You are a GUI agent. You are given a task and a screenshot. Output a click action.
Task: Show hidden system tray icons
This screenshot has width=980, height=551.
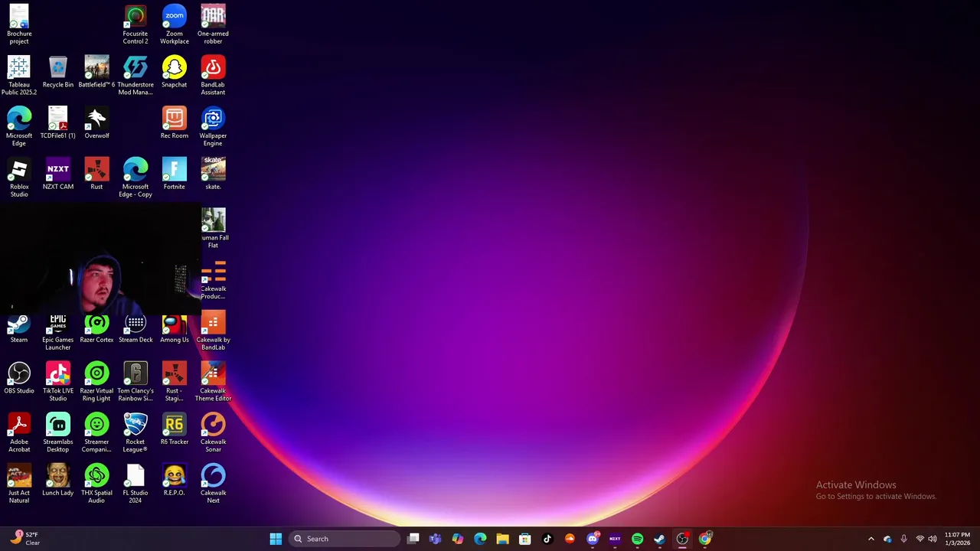tap(871, 539)
